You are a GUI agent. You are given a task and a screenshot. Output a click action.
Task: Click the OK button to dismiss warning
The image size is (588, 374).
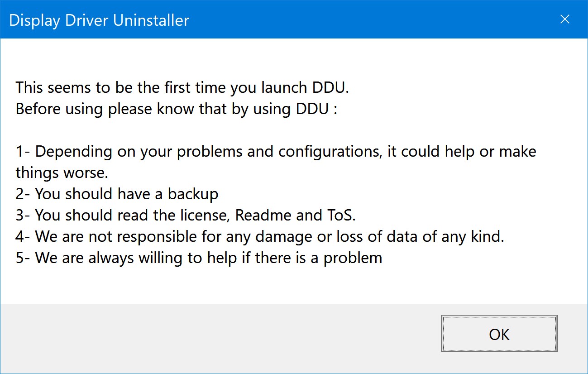pyautogui.click(x=499, y=334)
